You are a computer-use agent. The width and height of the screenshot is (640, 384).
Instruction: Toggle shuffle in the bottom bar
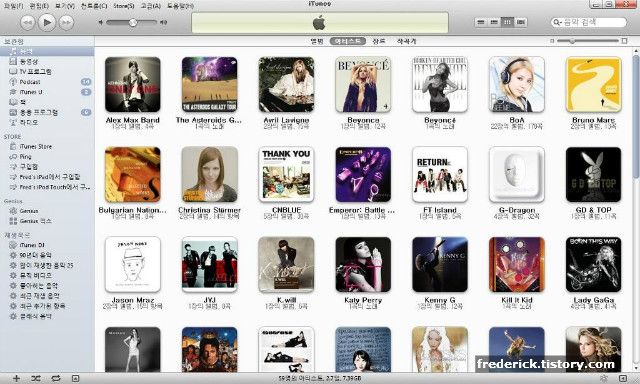[36, 378]
